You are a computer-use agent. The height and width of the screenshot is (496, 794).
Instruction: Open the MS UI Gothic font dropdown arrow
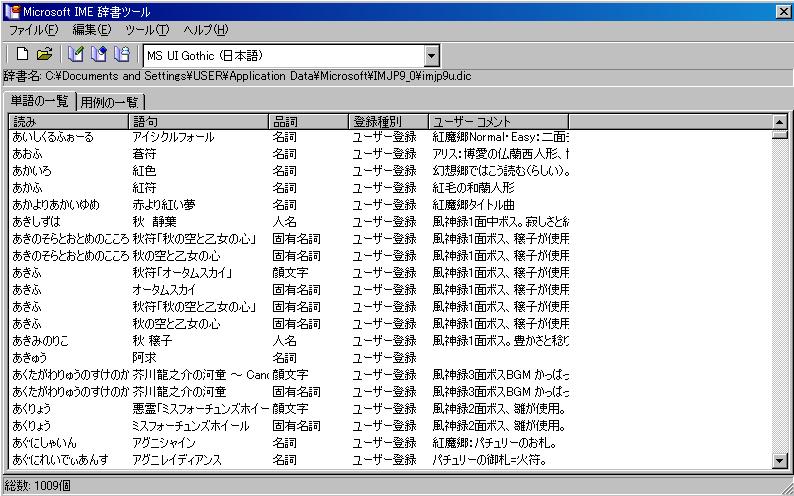(431, 56)
